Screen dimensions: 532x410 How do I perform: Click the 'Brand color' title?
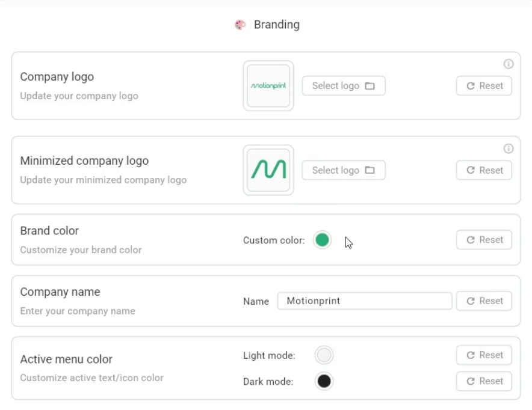[49, 231]
